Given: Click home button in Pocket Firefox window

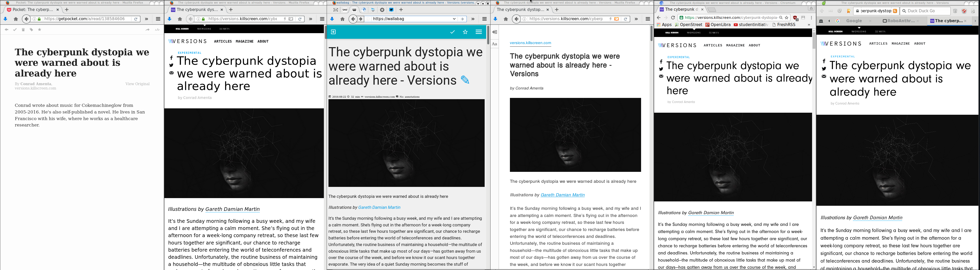Looking at the screenshot, I should coord(16,19).
